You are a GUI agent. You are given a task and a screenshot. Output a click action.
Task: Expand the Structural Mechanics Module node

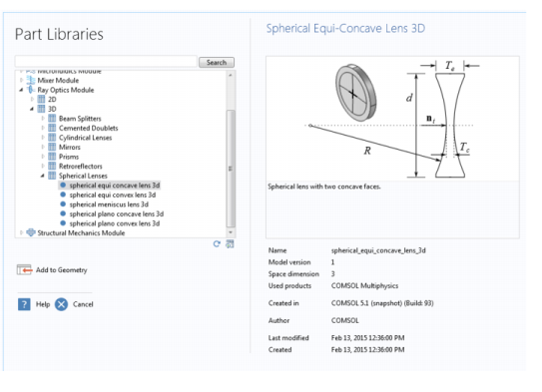[x=21, y=232]
